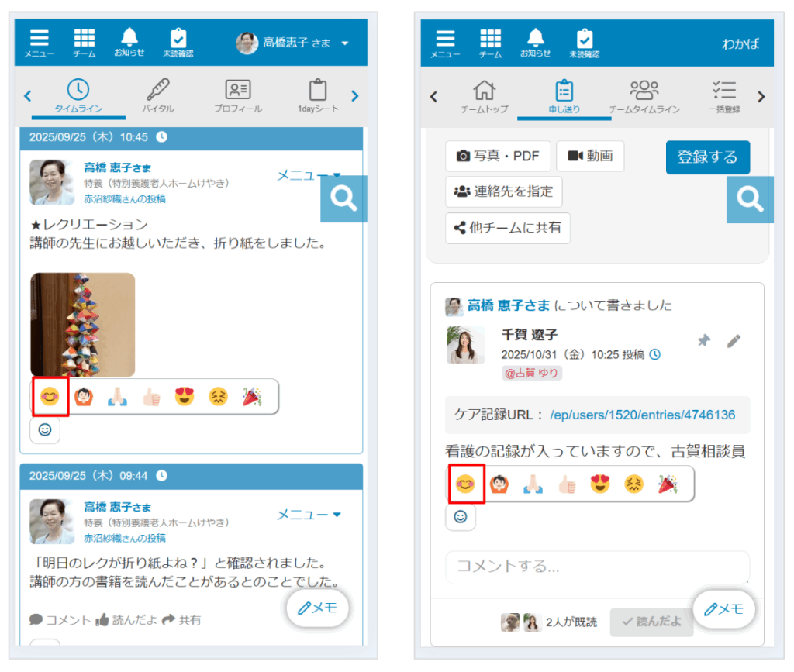Open the メモ memo button on the timeline panel
The height and width of the screenshot is (672, 794).
click(x=318, y=608)
